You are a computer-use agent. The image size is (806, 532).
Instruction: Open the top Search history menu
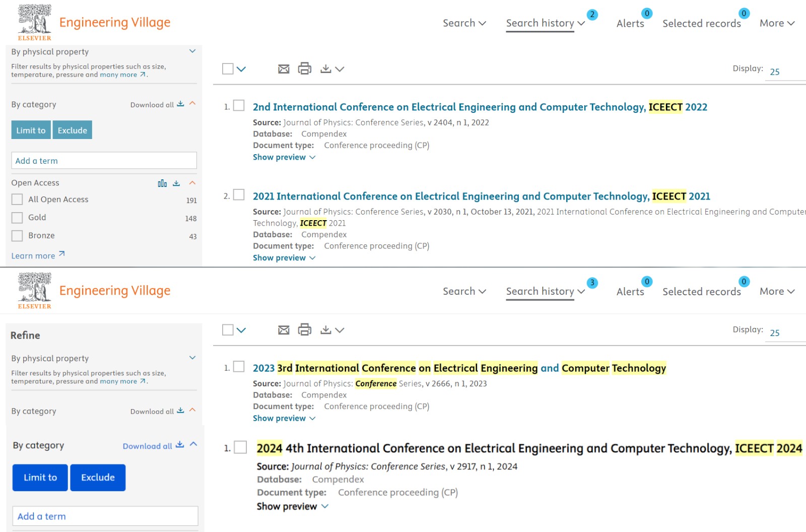[x=545, y=23]
